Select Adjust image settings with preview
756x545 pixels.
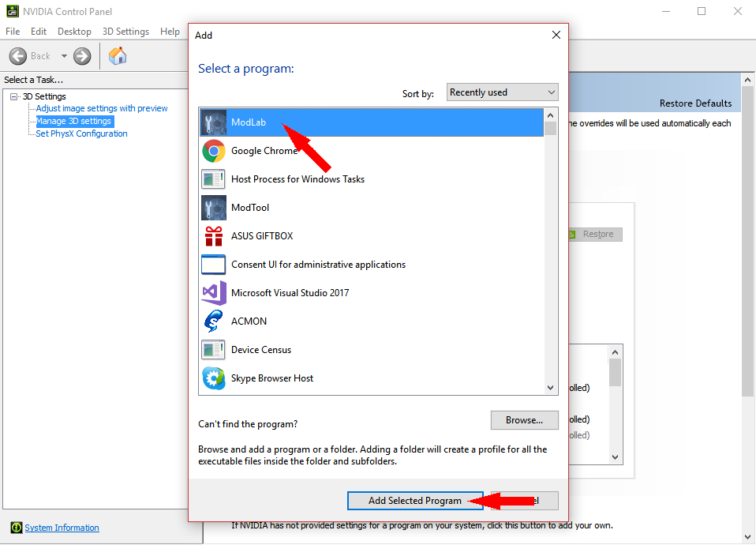coord(102,108)
